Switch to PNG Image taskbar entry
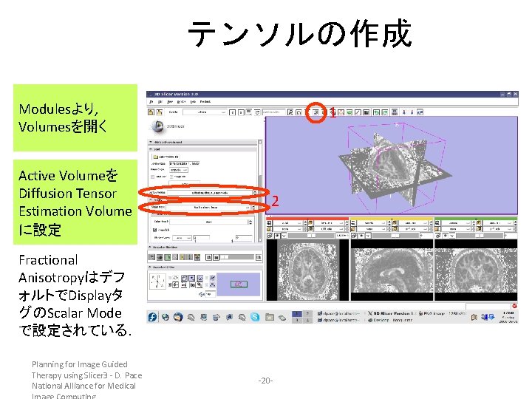532x399 pixels. tap(442, 313)
